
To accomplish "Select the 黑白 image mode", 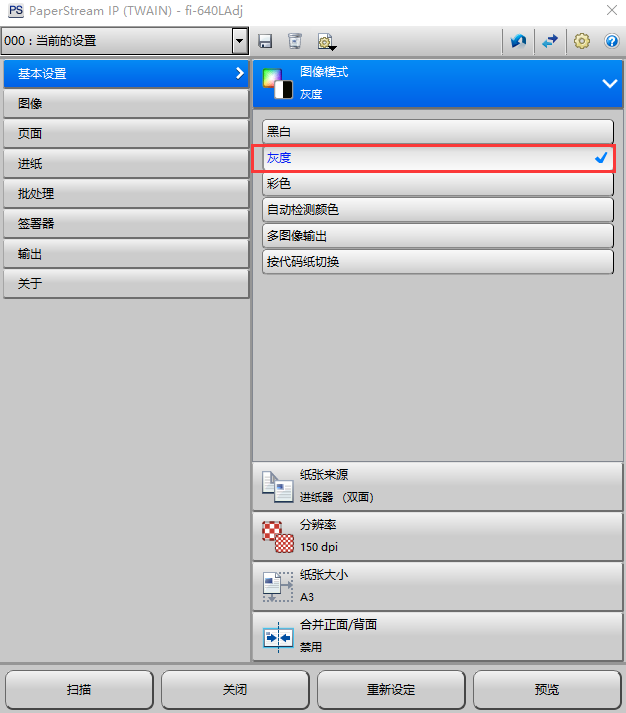I will click(438, 132).
